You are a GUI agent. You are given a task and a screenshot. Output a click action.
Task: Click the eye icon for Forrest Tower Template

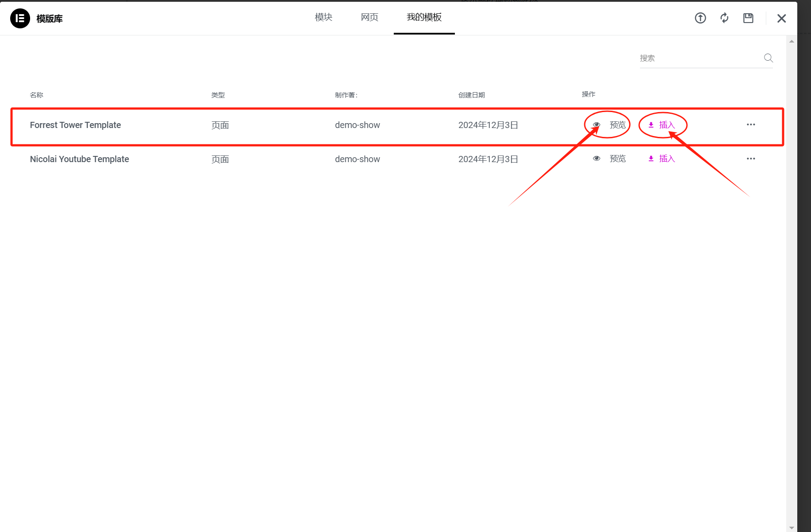596,124
